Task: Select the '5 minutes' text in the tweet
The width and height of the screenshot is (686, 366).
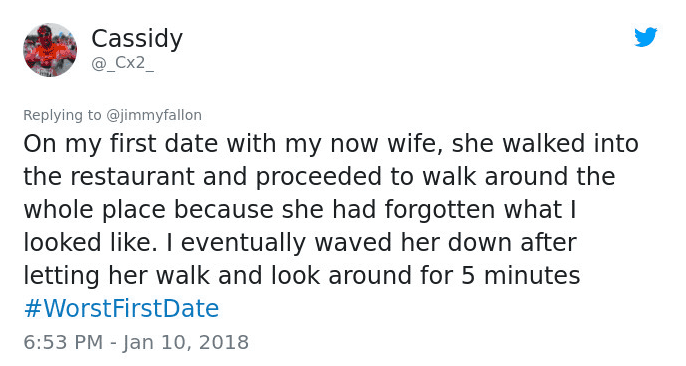Action: click(520, 276)
